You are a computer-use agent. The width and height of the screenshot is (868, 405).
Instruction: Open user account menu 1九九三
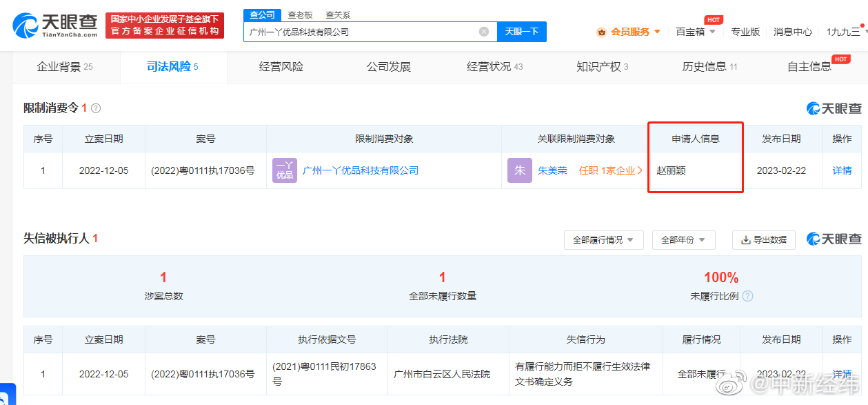point(847,32)
